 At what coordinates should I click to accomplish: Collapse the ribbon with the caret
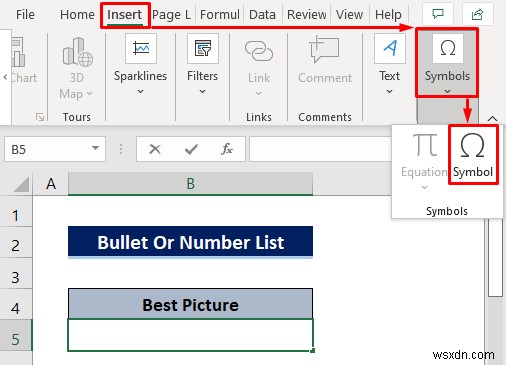tap(492, 118)
